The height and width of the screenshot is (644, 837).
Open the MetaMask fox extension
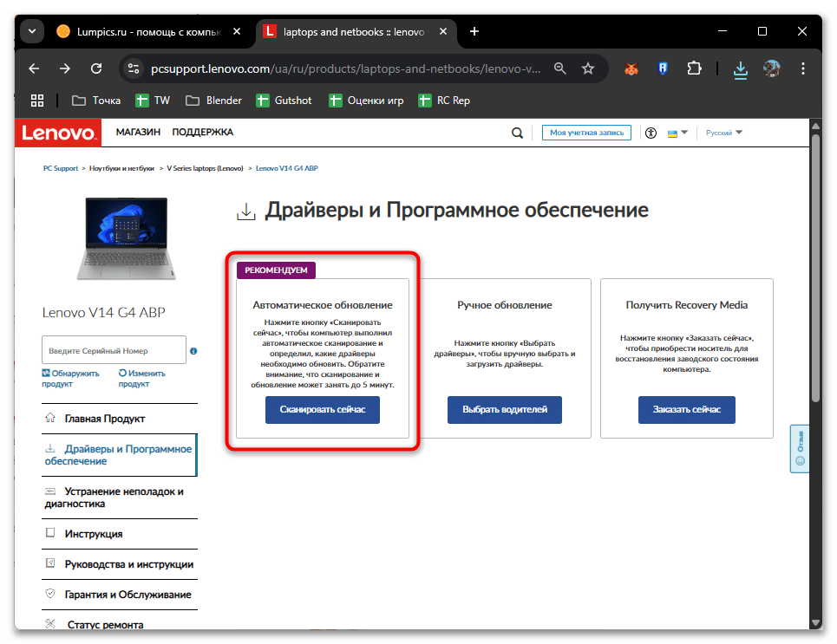click(631, 68)
